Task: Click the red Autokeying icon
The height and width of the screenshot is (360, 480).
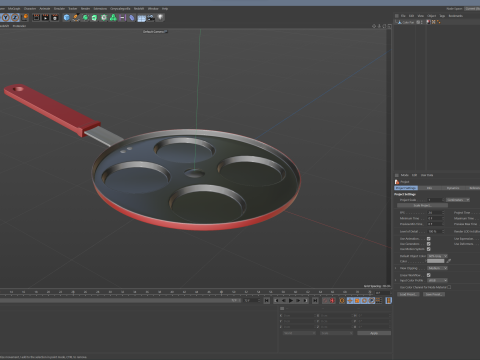Action: pyautogui.click(x=332, y=301)
